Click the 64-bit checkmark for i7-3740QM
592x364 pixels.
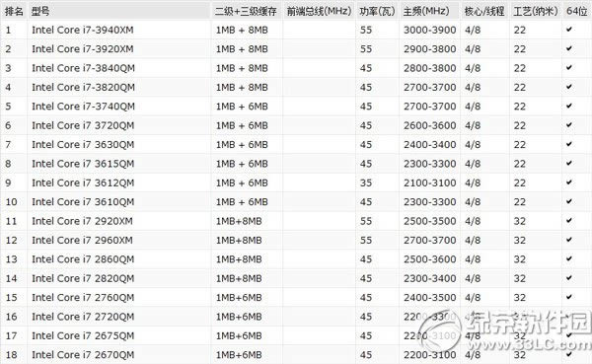point(569,106)
